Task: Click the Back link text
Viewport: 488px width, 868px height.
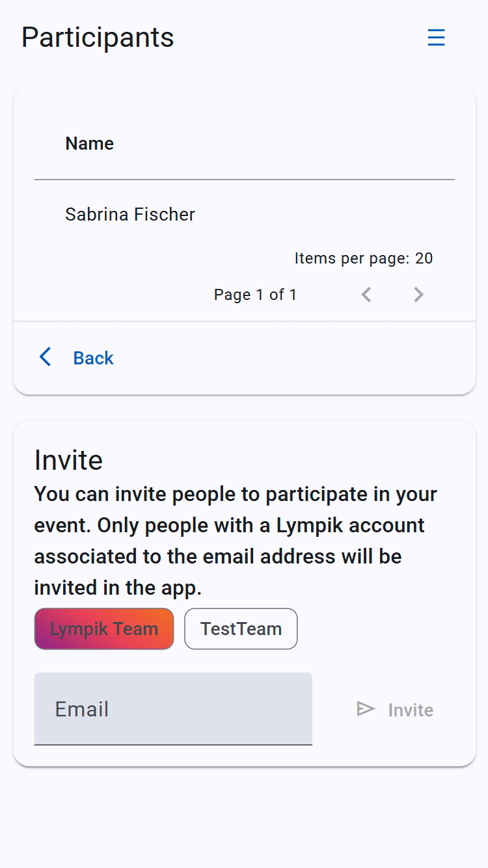Action: tap(93, 358)
